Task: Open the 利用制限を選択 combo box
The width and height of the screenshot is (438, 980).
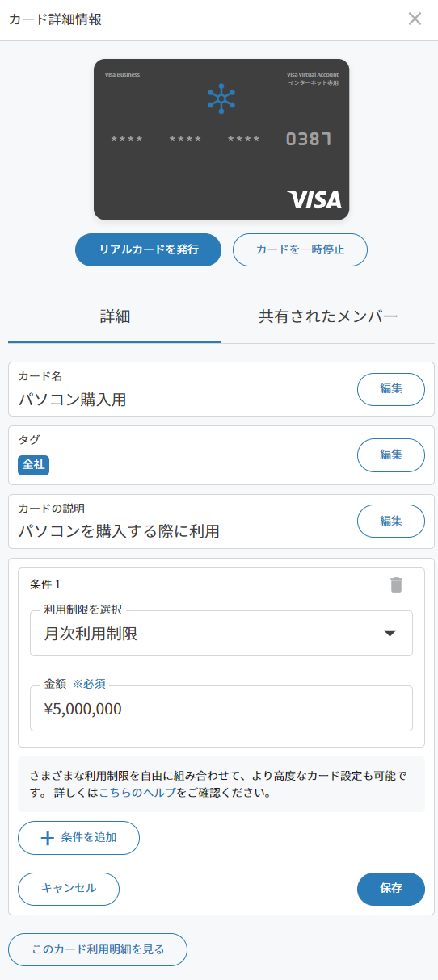Action: pos(221,633)
